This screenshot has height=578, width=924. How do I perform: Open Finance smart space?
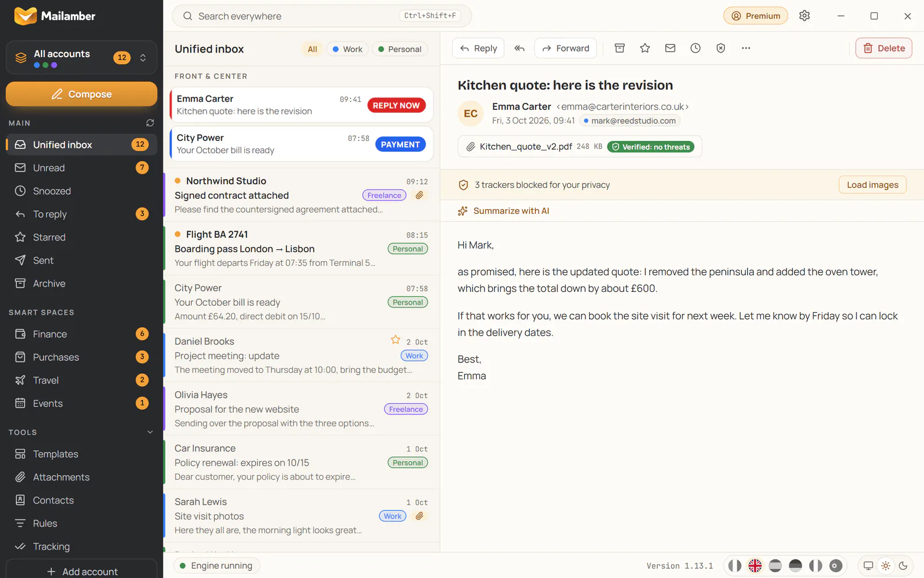(81, 334)
